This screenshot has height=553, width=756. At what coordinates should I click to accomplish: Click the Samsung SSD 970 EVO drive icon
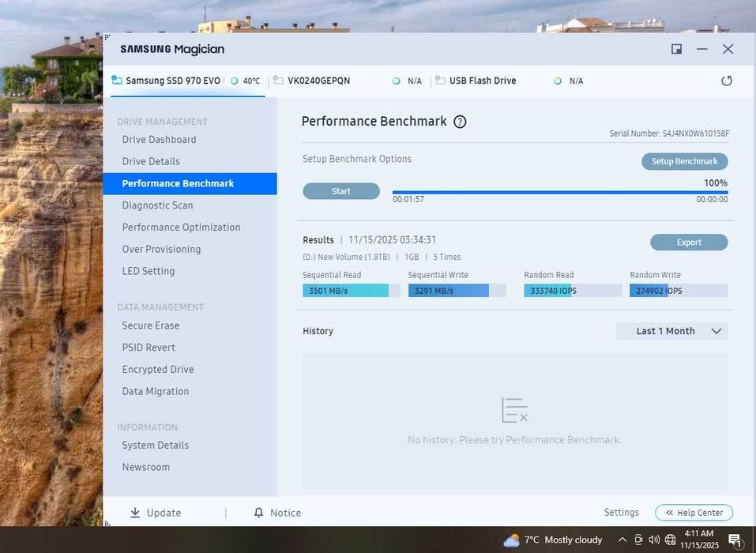116,80
